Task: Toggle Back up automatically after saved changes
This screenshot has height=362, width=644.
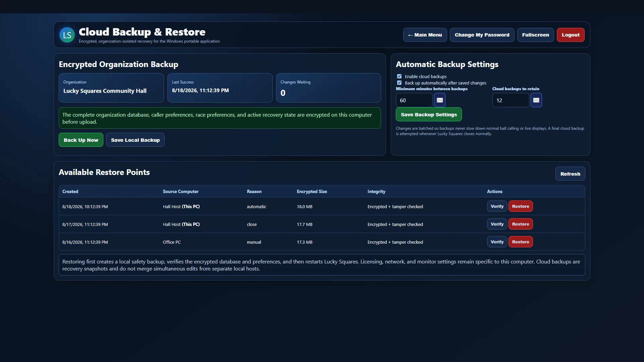Action: [x=399, y=83]
